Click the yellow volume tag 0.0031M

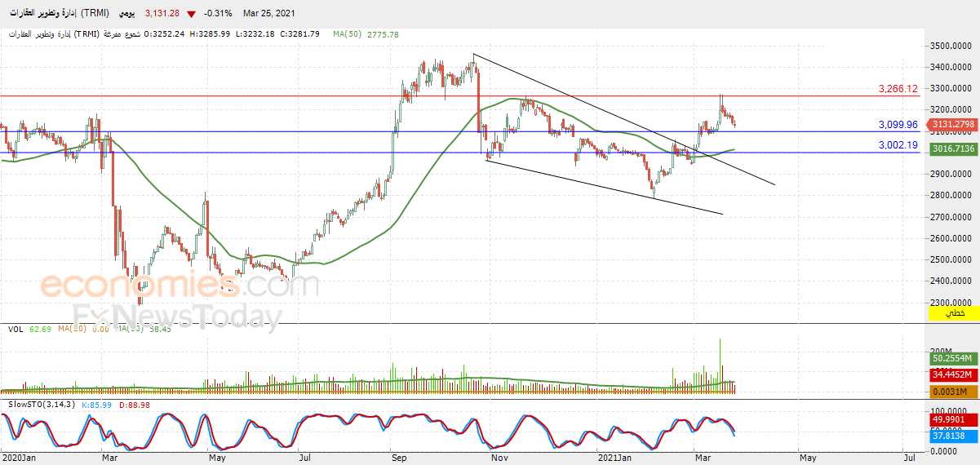(x=953, y=392)
